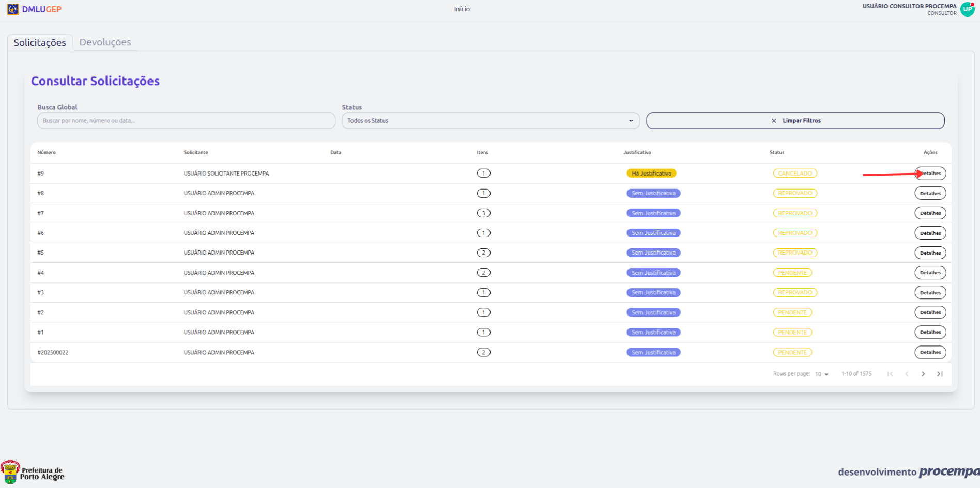Go to next page of results
980x488 pixels.
click(923, 374)
